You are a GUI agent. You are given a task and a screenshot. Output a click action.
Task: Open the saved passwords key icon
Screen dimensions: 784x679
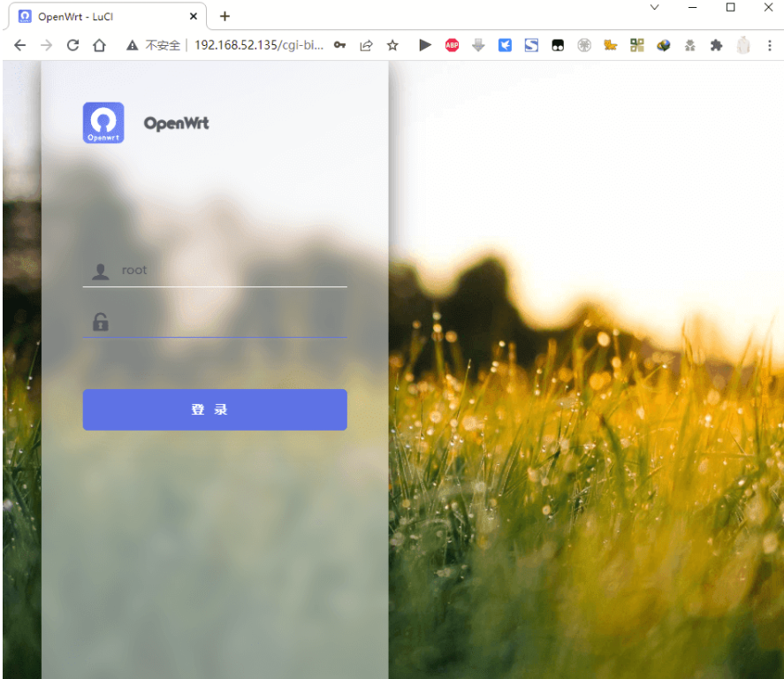339,45
